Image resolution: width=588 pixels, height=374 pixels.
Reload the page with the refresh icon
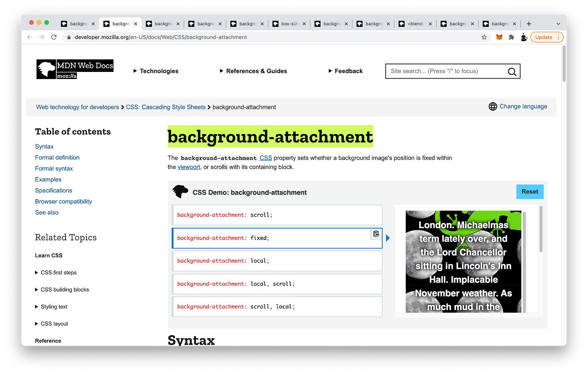coord(54,37)
